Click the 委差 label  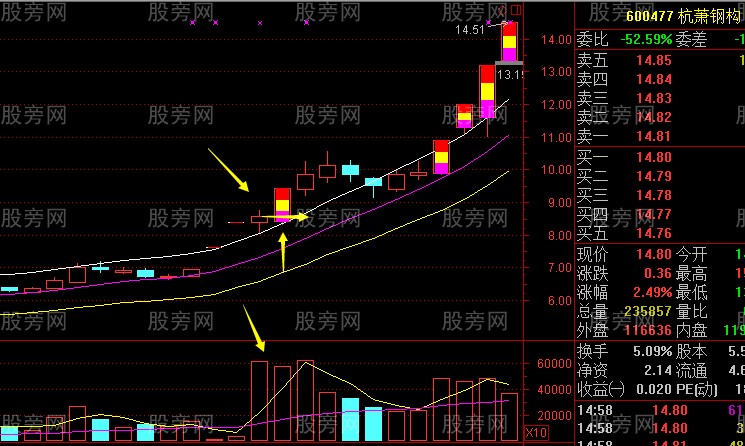click(x=691, y=39)
